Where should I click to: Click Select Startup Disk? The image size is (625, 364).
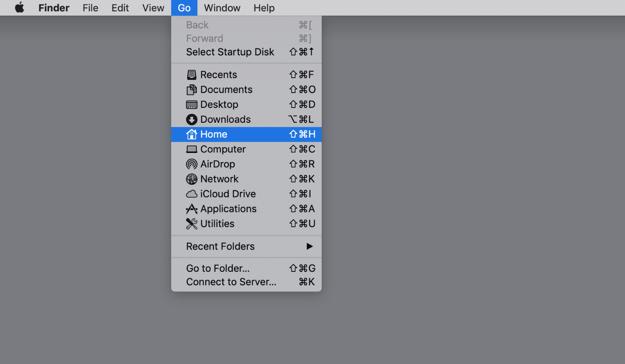pyautogui.click(x=230, y=52)
